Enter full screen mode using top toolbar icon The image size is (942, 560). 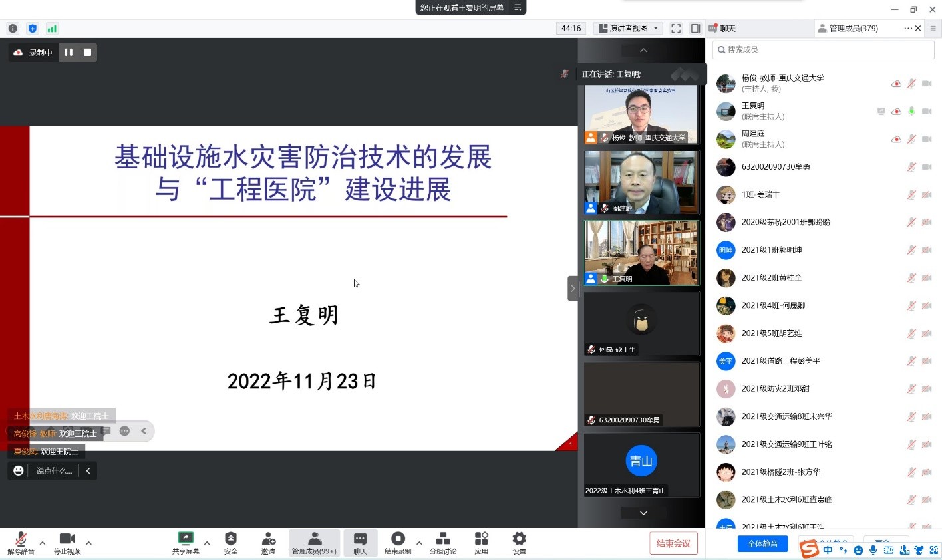click(x=676, y=29)
